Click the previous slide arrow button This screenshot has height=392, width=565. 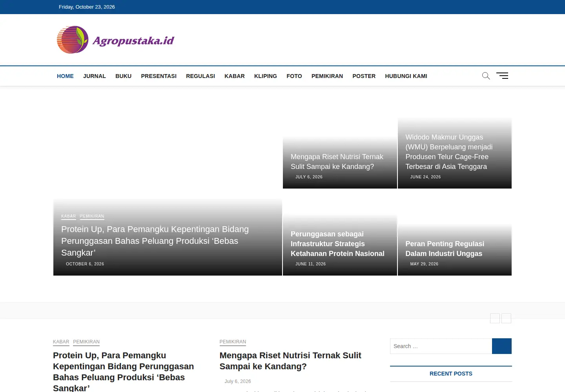click(495, 318)
